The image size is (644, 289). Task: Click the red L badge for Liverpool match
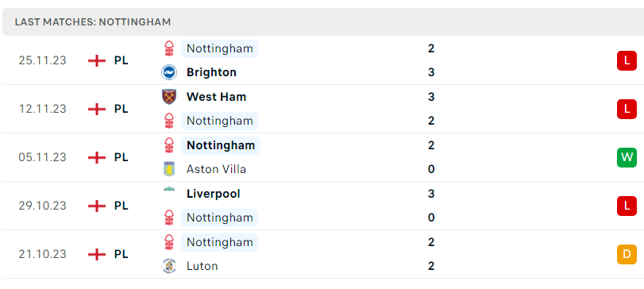coord(627,206)
